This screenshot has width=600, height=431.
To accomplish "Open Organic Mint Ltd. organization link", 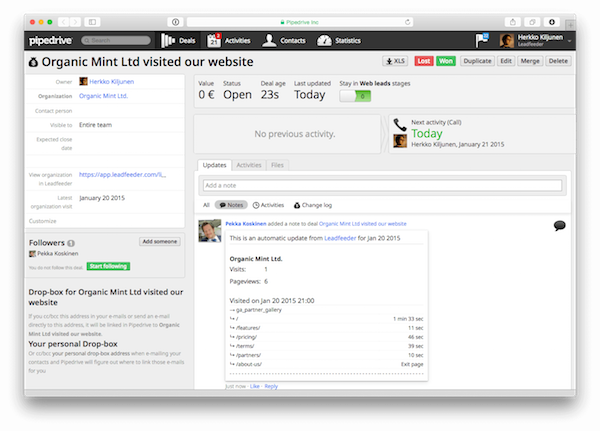I will 103,96.
